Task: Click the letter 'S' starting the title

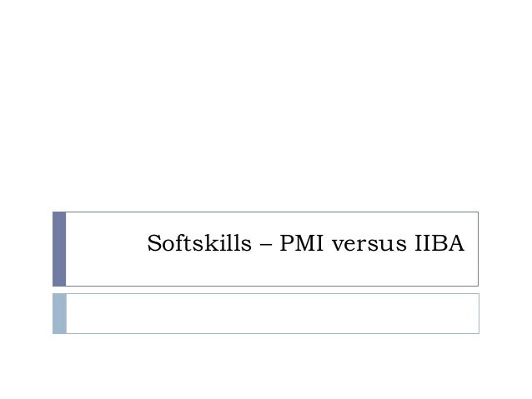Action: point(153,247)
